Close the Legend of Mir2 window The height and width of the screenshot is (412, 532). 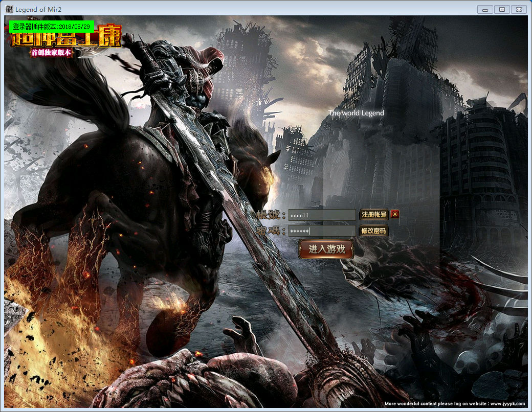pyautogui.click(x=519, y=10)
